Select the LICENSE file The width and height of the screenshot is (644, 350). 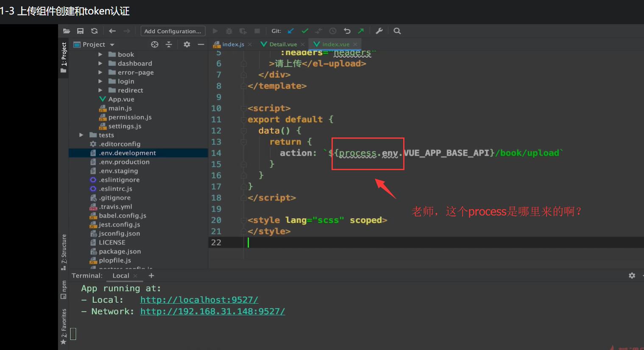coord(112,242)
